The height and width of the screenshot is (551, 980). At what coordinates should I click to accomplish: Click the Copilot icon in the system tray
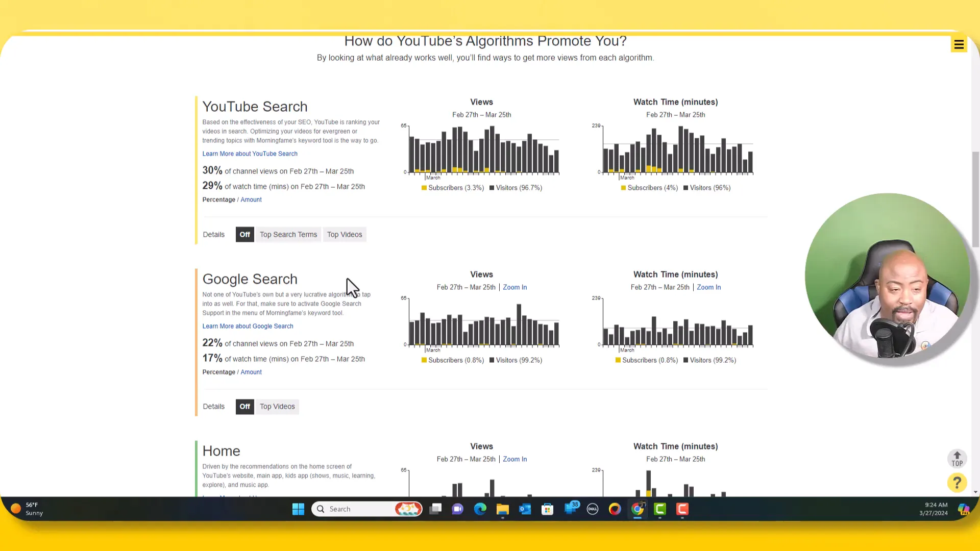point(963,509)
